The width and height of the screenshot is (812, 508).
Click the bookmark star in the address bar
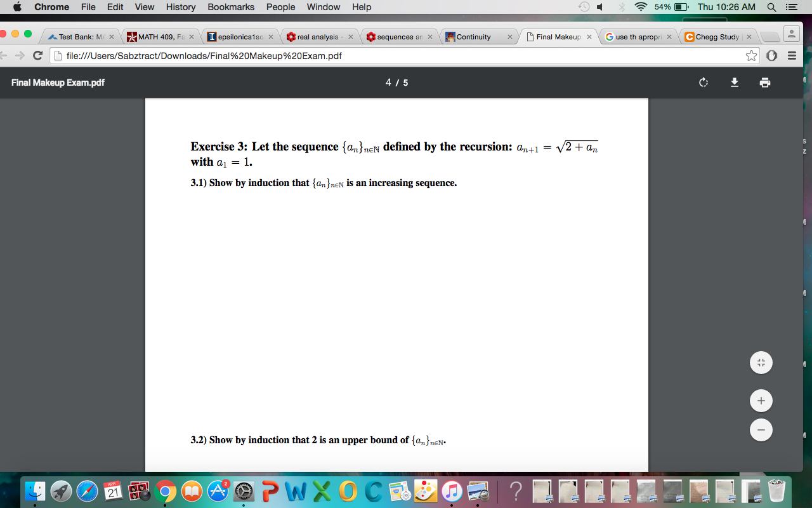(x=751, y=56)
